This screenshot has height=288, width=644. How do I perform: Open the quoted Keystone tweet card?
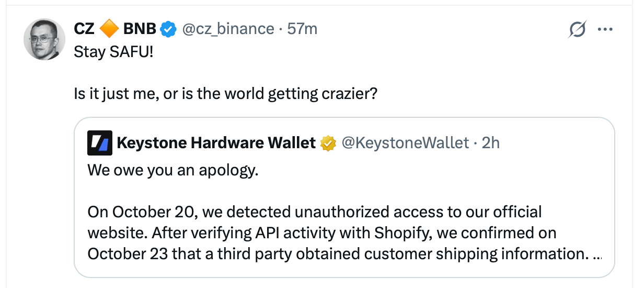pos(344,197)
